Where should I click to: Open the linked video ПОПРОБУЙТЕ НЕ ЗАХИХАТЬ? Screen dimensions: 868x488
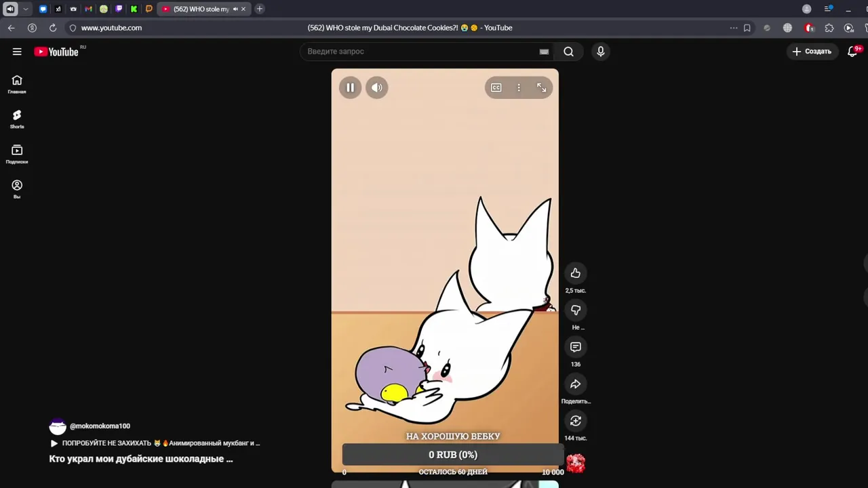pyautogui.click(x=155, y=443)
